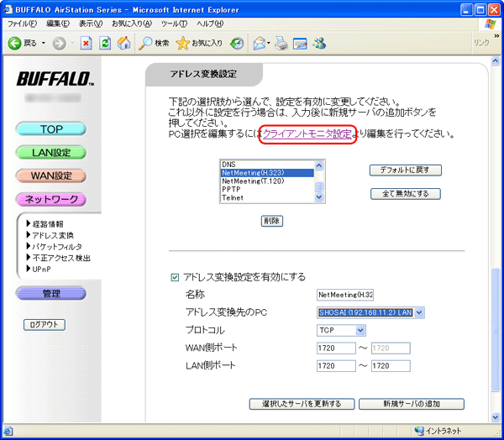Click the TOP sidebar button
This screenshot has height=440, width=504.
(51, 129)
